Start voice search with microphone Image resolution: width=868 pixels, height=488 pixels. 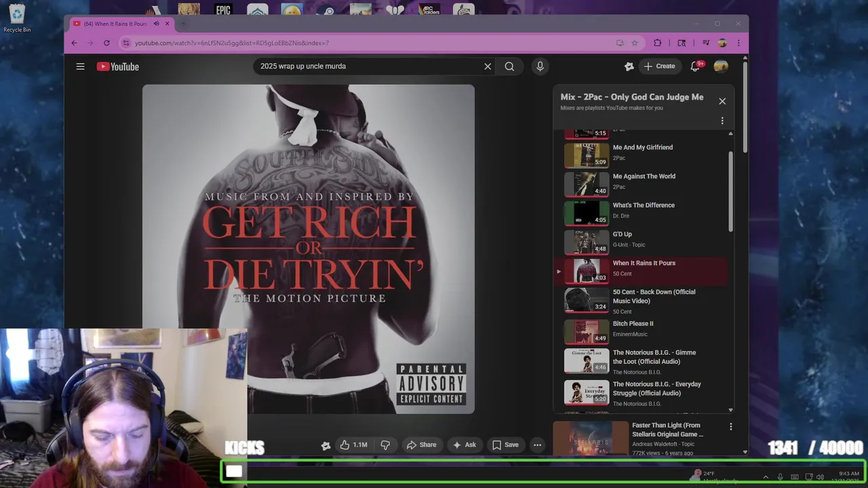pos(540,66)
